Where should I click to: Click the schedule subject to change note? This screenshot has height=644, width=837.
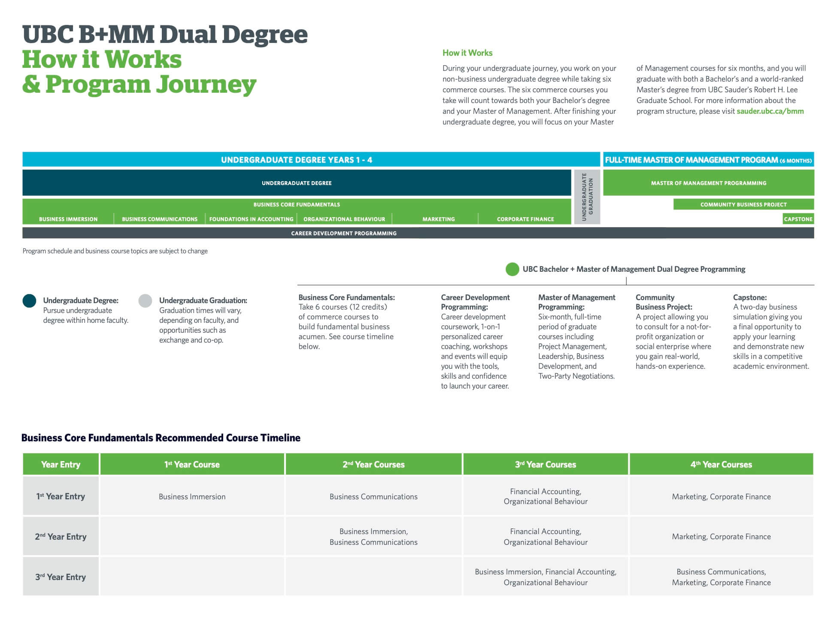[115, 251]
